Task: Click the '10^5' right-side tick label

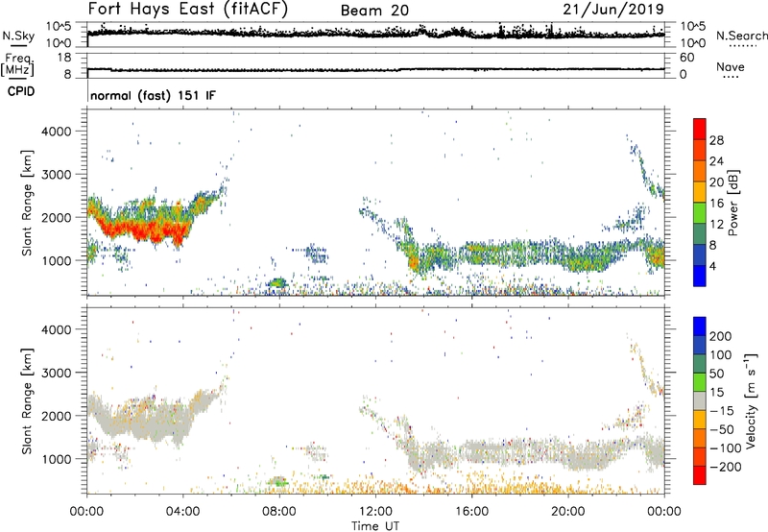Action: pos(691,26)
